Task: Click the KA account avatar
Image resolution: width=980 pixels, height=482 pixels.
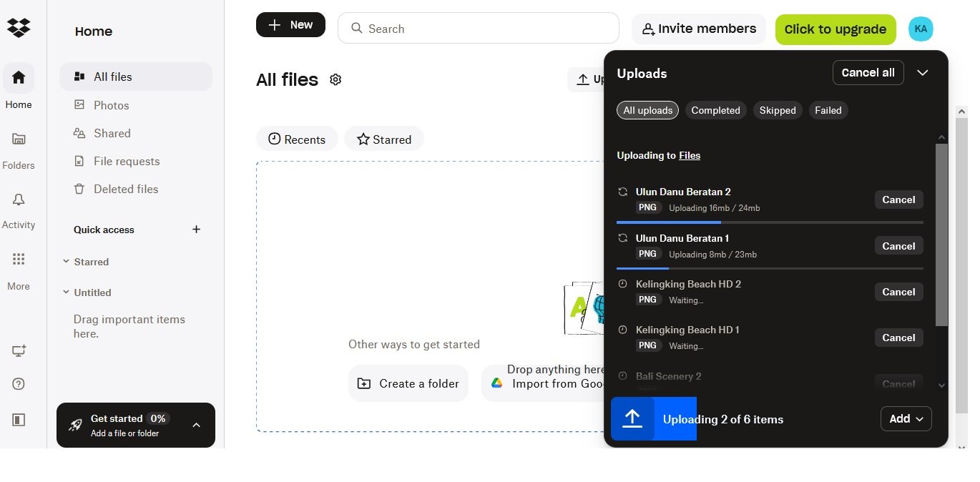Action: 921,29
